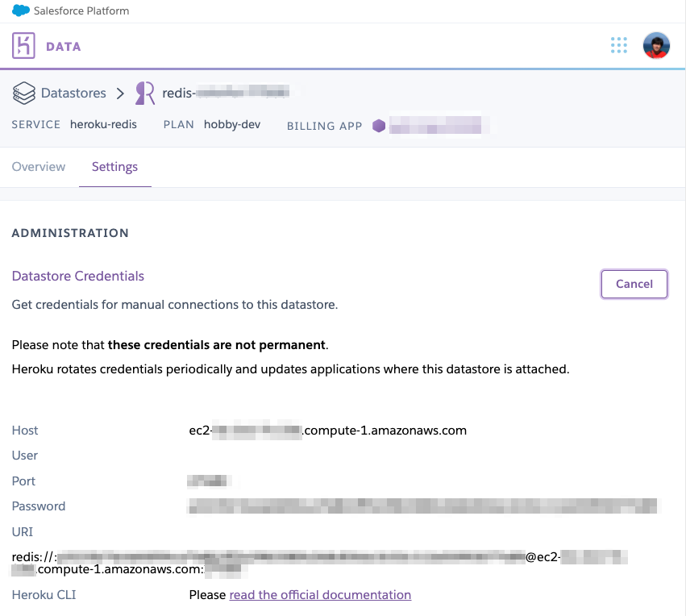
Task: Click the PLAN label
Action: pyautogui.click(x=178, y=125)
